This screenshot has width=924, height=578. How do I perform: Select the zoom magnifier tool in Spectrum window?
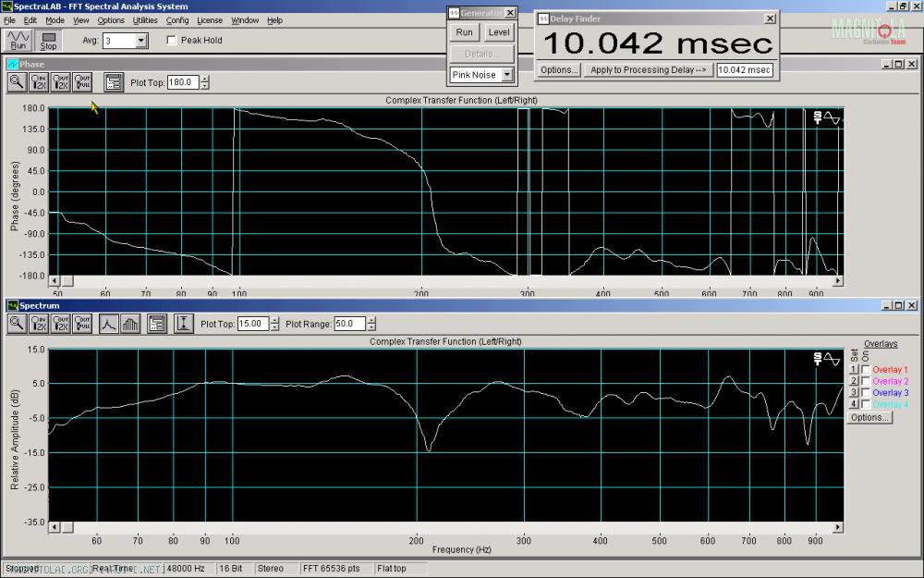[x=17, y=323]
